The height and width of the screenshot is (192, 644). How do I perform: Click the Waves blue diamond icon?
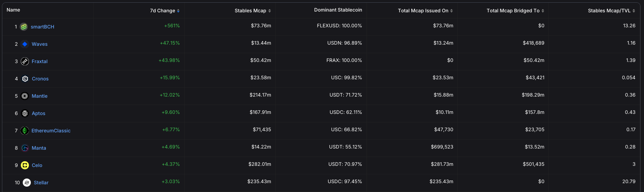25,44
